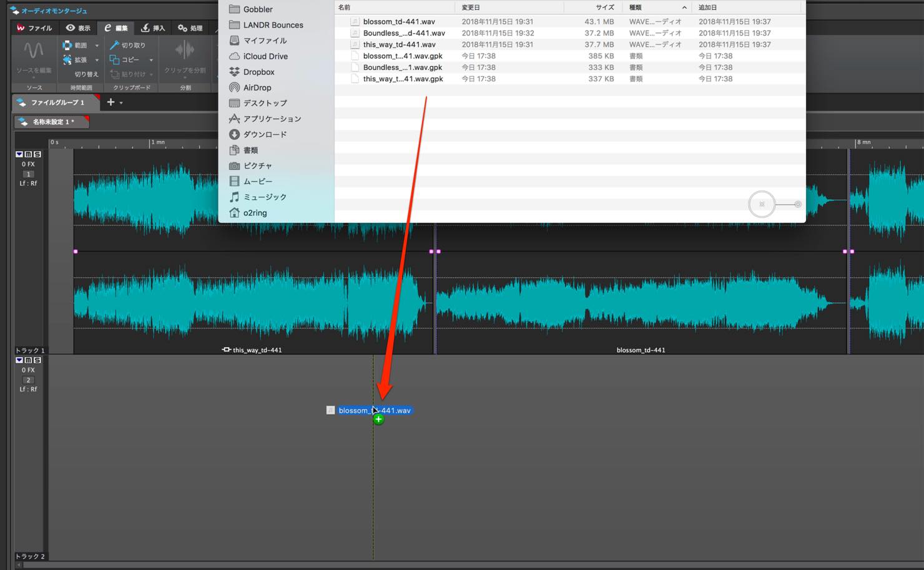Switch to the 挿入 ribbon tab
This screenshot has width=924, height=570.
click(x=152, y=28)
